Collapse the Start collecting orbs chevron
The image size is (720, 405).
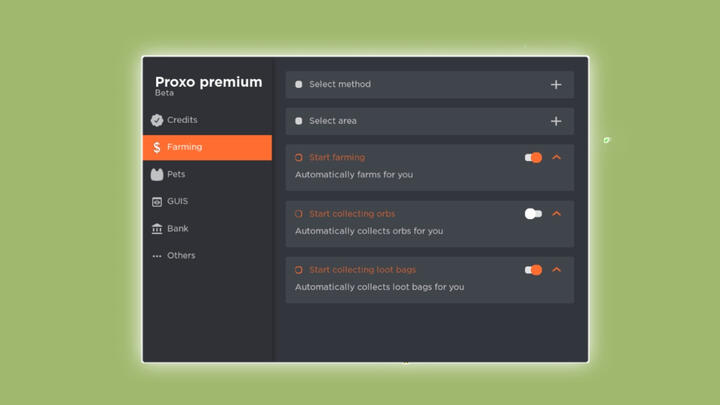[557, 214]
